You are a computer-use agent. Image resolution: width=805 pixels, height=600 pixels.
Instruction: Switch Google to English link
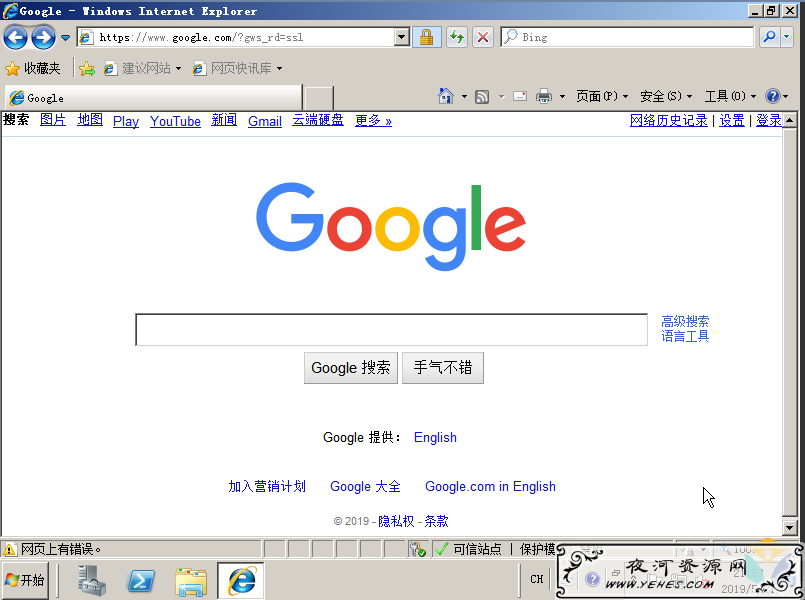[x=435, y=437]
